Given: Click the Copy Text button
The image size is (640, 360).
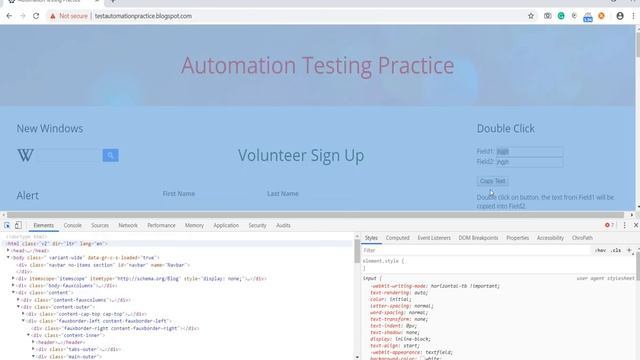Looking at the screenshot, I should pyautogui.click(x=492, y=181).
